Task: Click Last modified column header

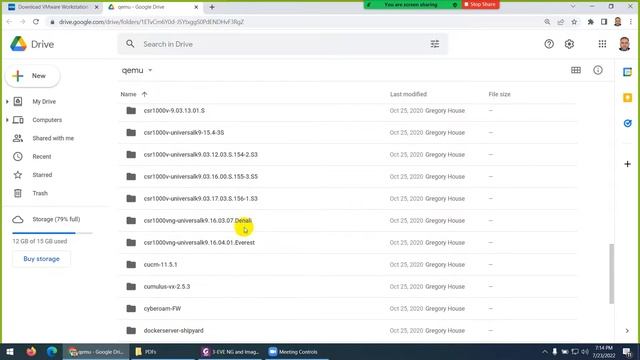Action: click(408, 94)
